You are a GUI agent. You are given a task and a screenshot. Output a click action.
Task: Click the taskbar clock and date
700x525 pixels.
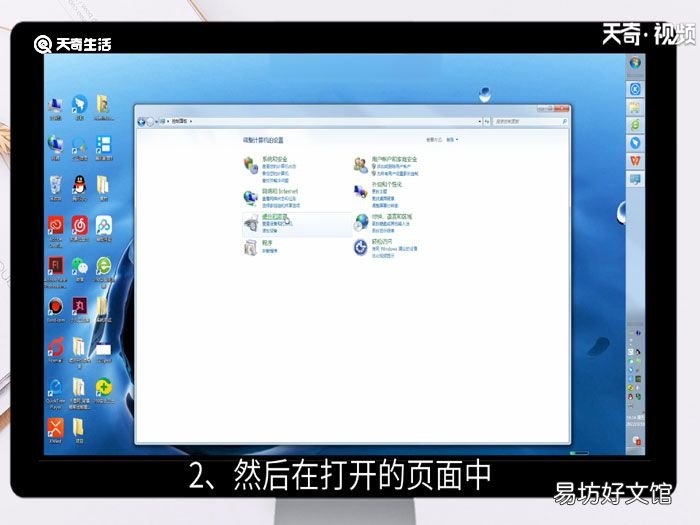click(635, 420)
